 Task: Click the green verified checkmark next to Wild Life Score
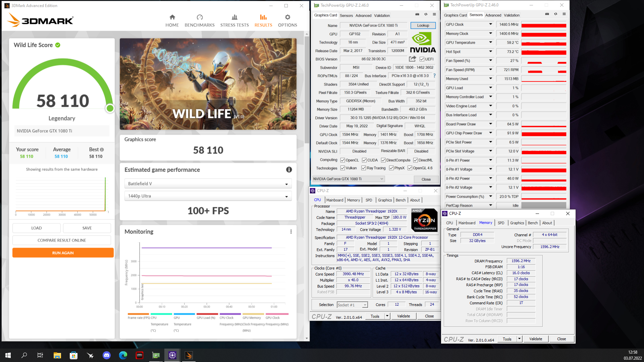[58, 45]
